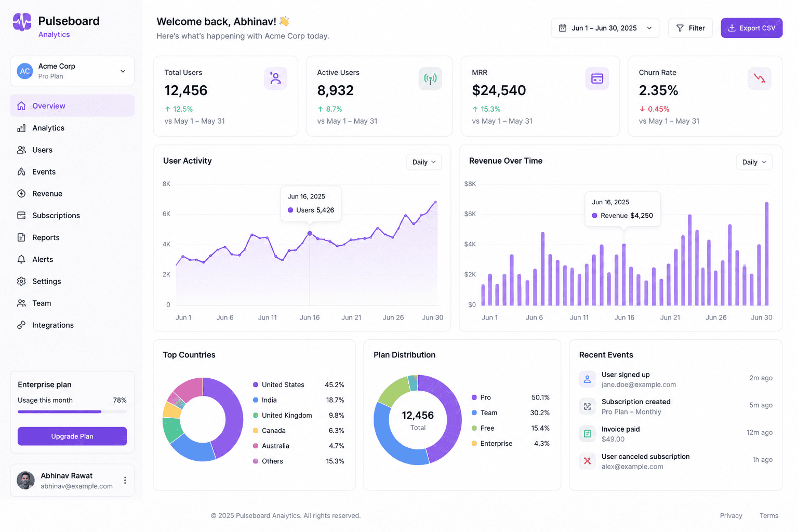
Task: Click the Active Users broadcast icon
Action: coord(430,78)
